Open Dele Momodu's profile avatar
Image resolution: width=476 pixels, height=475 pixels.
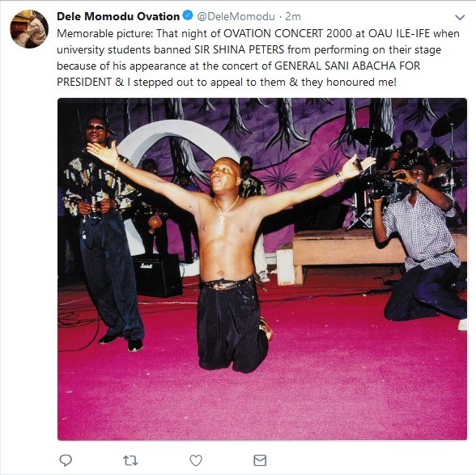click(x=29, y=29)
